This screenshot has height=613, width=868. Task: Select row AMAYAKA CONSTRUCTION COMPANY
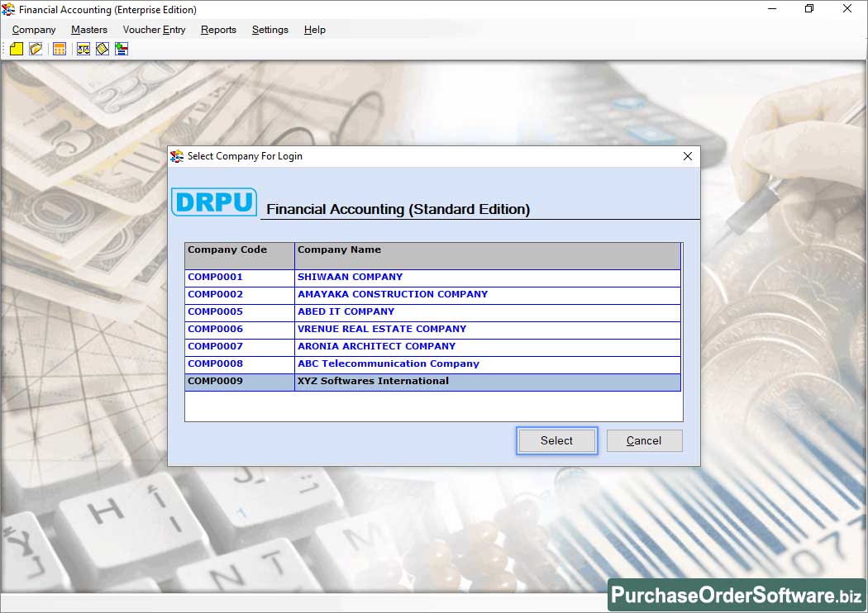point(433,296)
